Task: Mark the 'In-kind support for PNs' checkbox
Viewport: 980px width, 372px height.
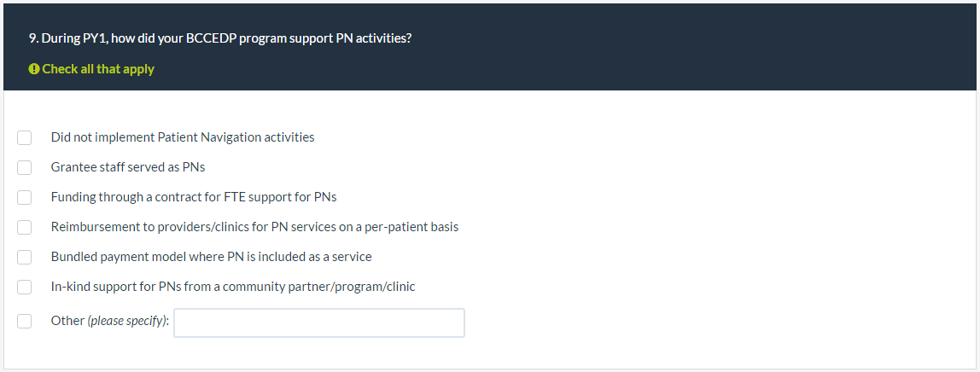Action: [25, 287]
